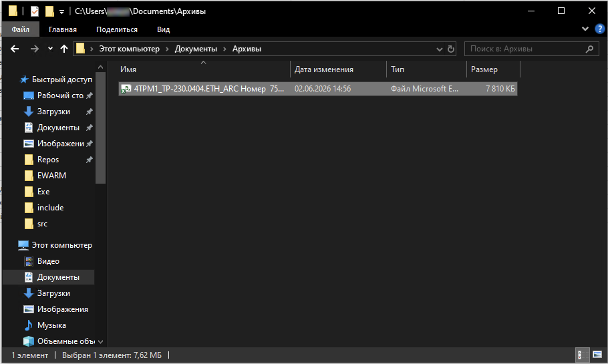Expand the ribbon with the chevron
Viewport: 608px width, 364px height.
click(585, 29)
